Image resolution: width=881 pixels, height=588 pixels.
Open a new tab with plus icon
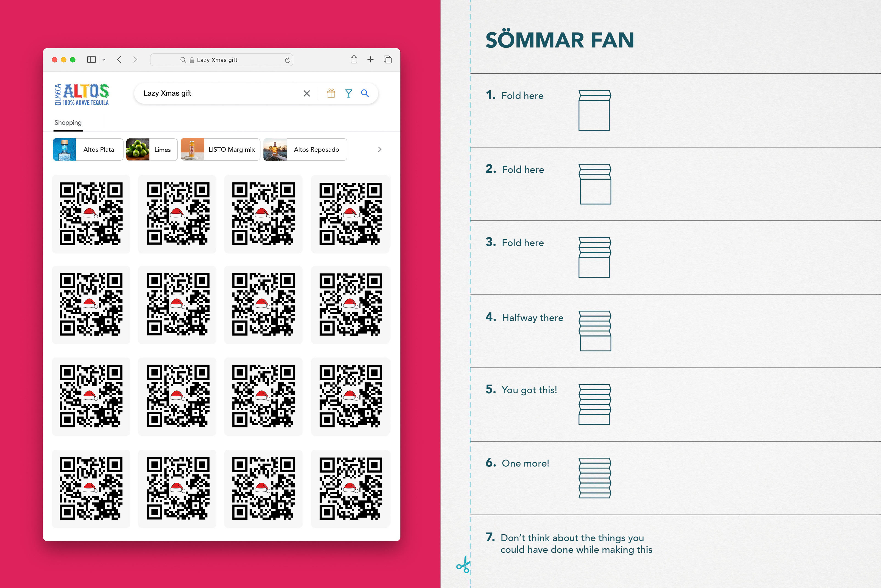tap(370, 59)
